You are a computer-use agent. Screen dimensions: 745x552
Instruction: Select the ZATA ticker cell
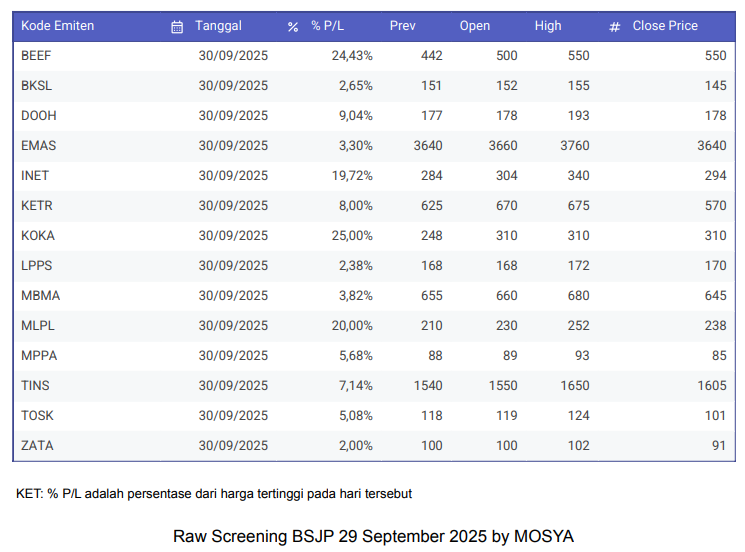tap(36, 446)
